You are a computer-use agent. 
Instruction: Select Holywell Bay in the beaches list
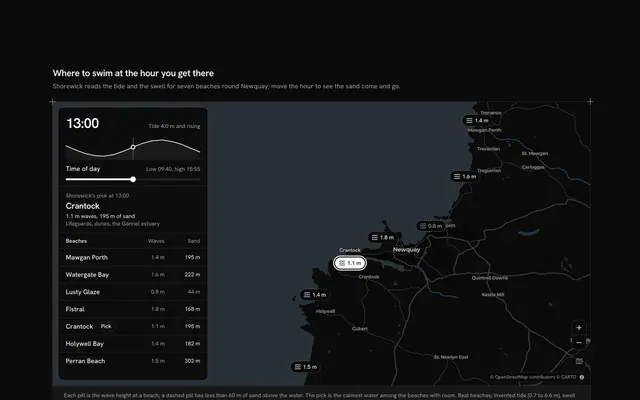click(133, 344)
